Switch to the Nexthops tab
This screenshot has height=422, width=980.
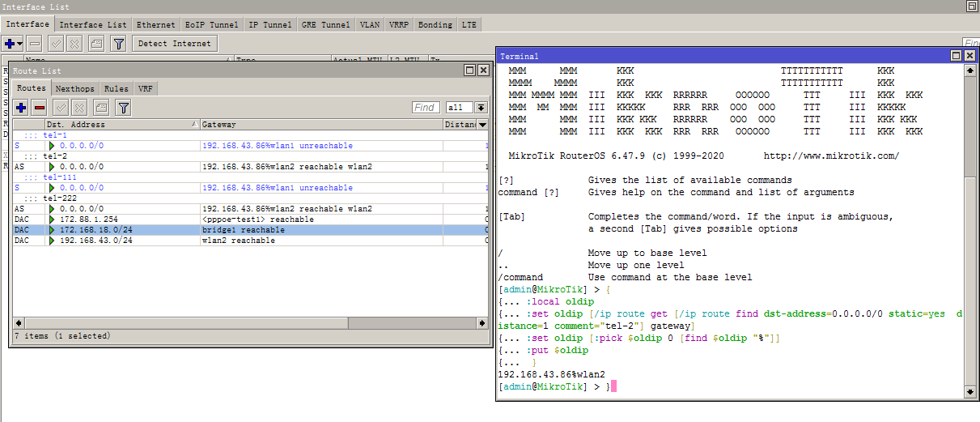pos(76,88)
